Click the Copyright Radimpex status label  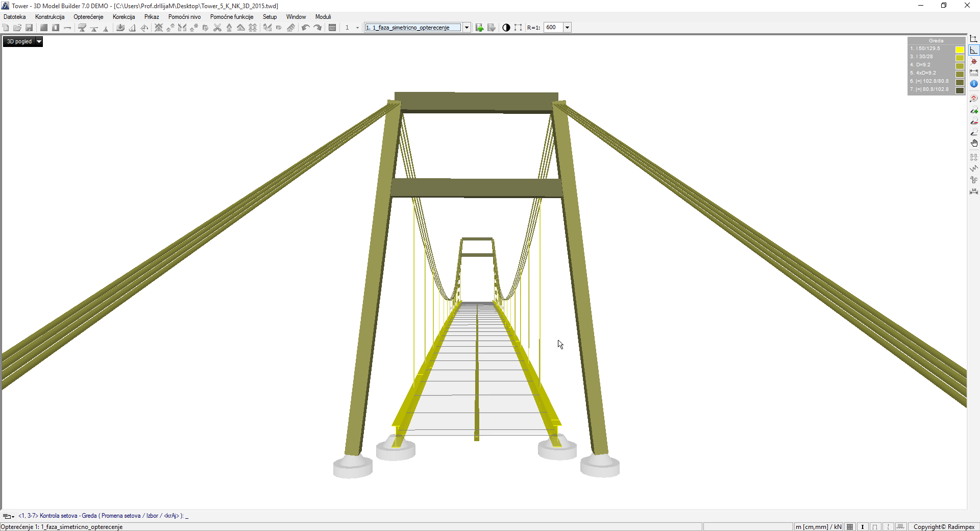click(x=944, y=527)
